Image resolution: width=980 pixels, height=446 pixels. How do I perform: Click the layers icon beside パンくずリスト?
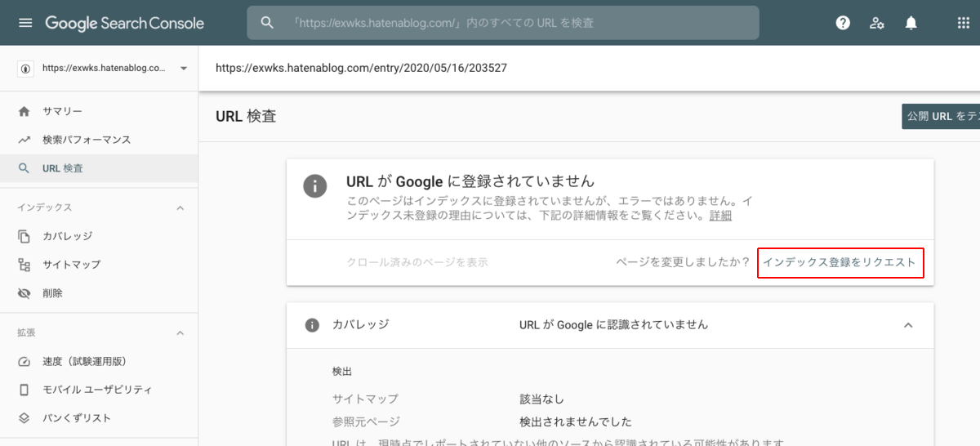[x=24, y=418]
